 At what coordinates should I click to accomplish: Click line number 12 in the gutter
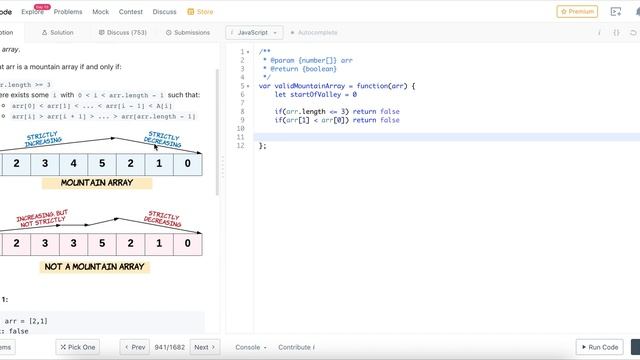click(240, 146)
